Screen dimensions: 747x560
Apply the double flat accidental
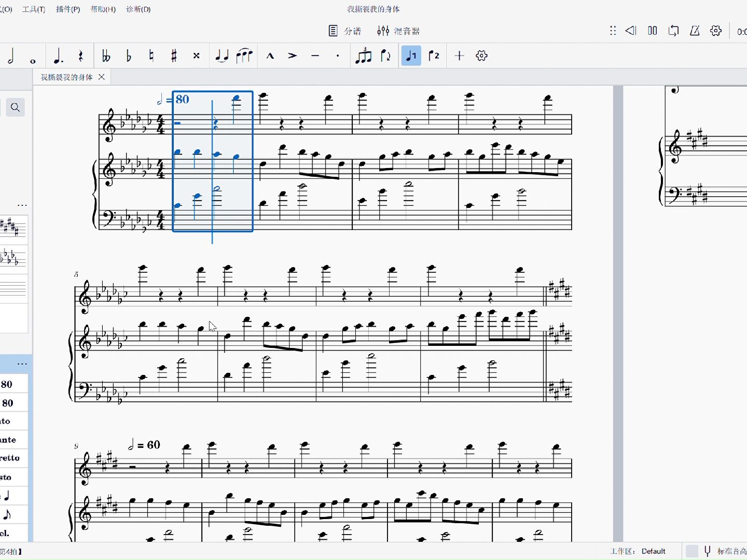(x=106, y=56)
